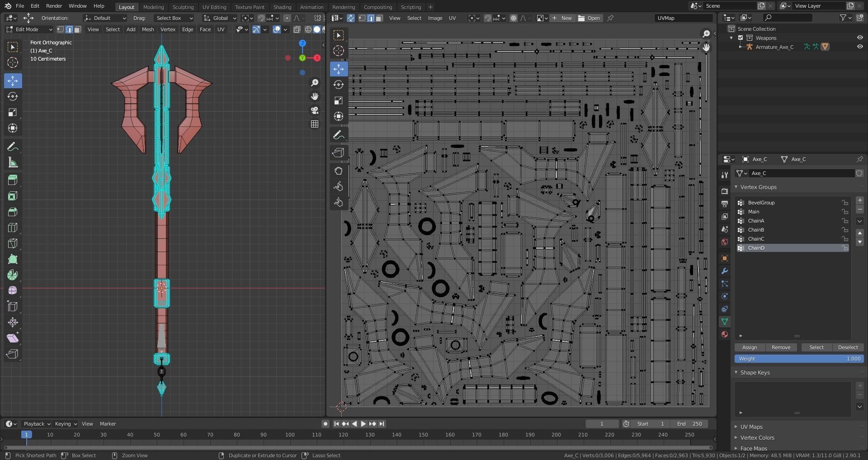
Task: Select the Rotate tool in 3D viewport toolbar
Action: pyautogui.click(x=13, y=97)
